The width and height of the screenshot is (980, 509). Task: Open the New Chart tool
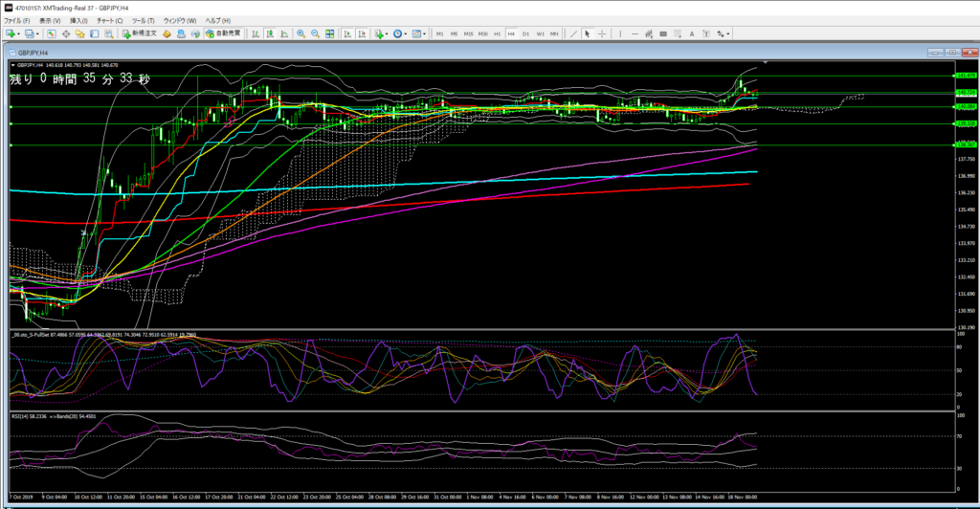point(10,33)
